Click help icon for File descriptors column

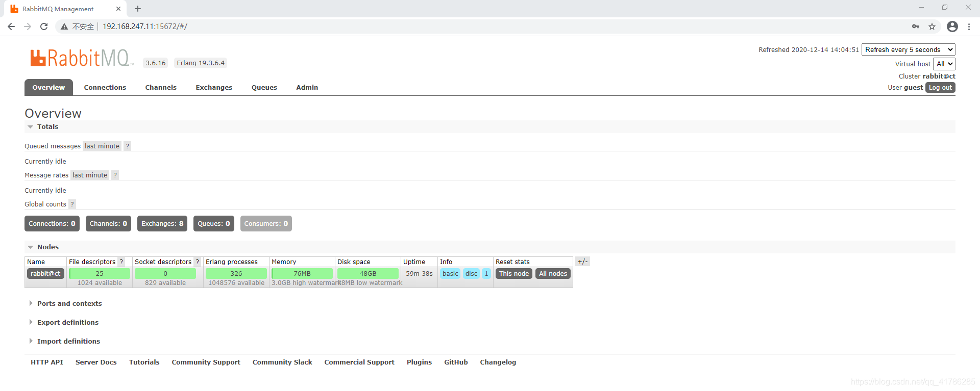tap(121, 262)
